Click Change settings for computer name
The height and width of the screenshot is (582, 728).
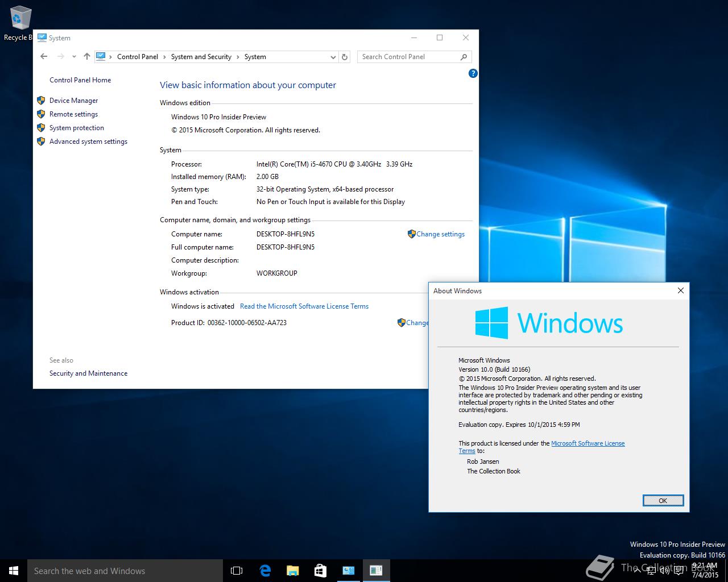(440, 234)
